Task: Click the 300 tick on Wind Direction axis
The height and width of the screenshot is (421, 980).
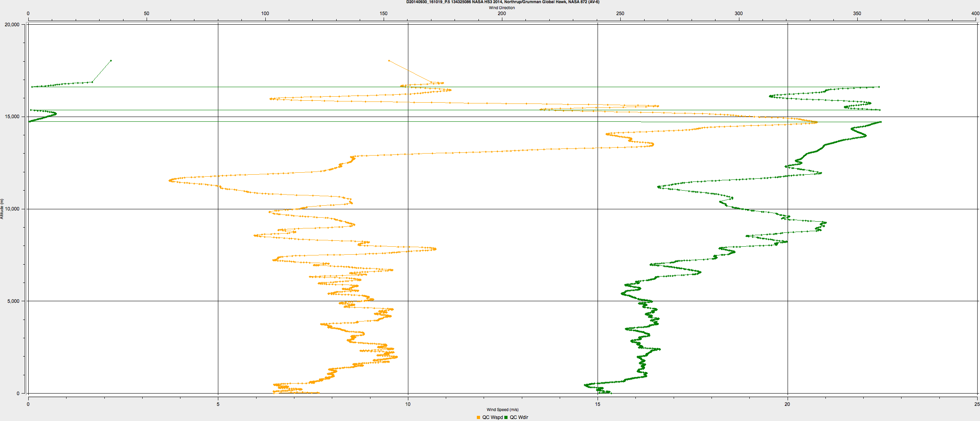Action: [x=739, y=14]
